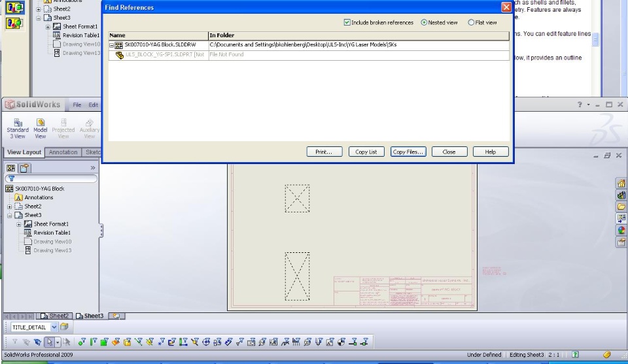Select the Flat view radio button
628x364 pixels.
coord(471,22)
